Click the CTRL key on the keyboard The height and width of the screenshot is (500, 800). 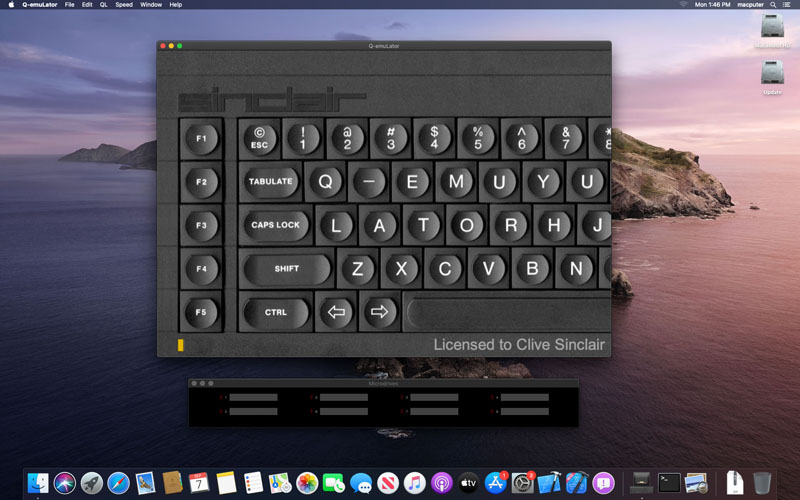coord(276,312)
